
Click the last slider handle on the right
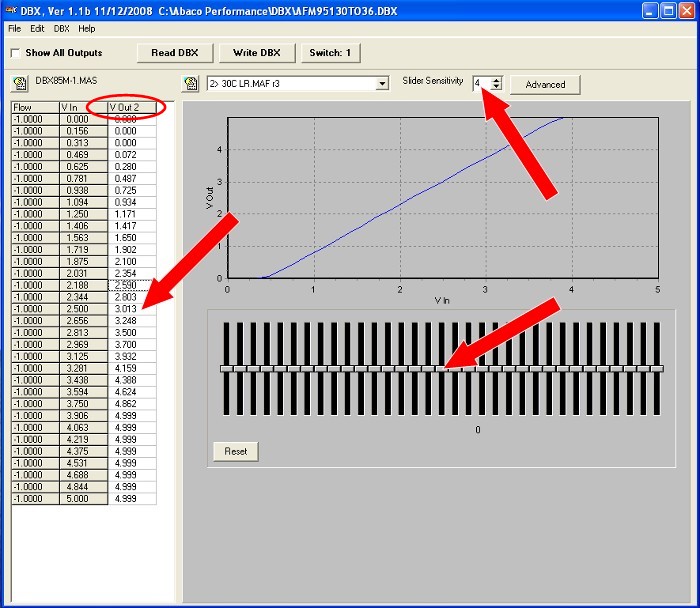point(656,369)
